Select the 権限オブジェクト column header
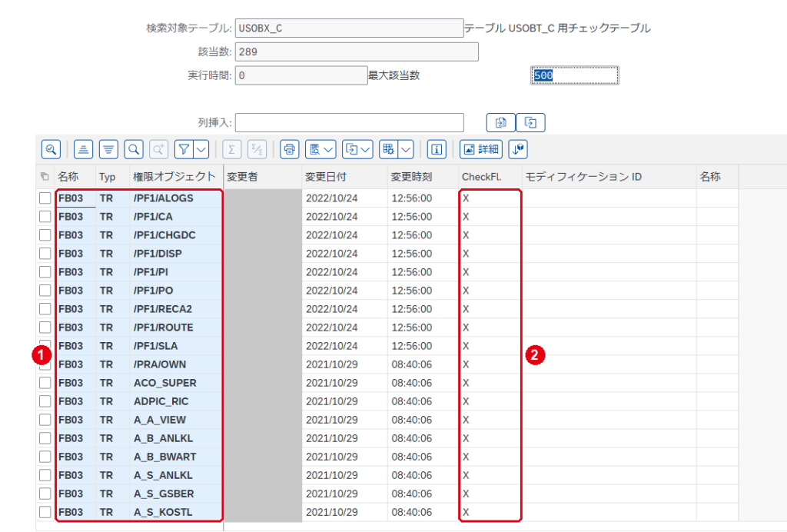 [176, 177]
